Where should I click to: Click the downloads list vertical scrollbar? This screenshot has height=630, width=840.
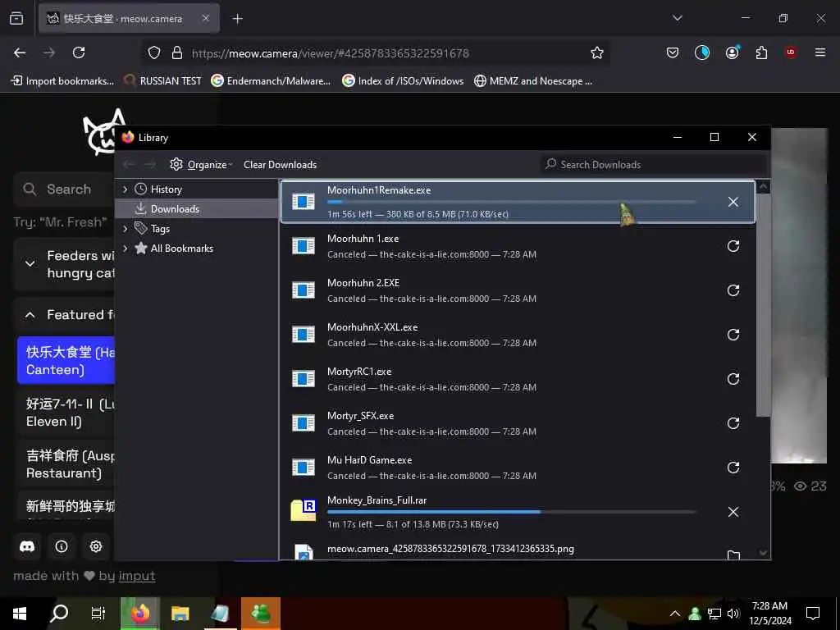(763, 304)
